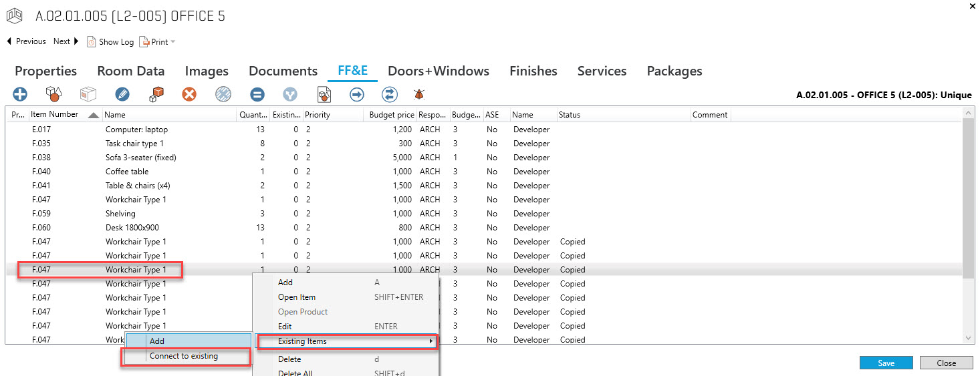Choose Connect to existing in submenu

pyautogui.click(x=184, y=357)
